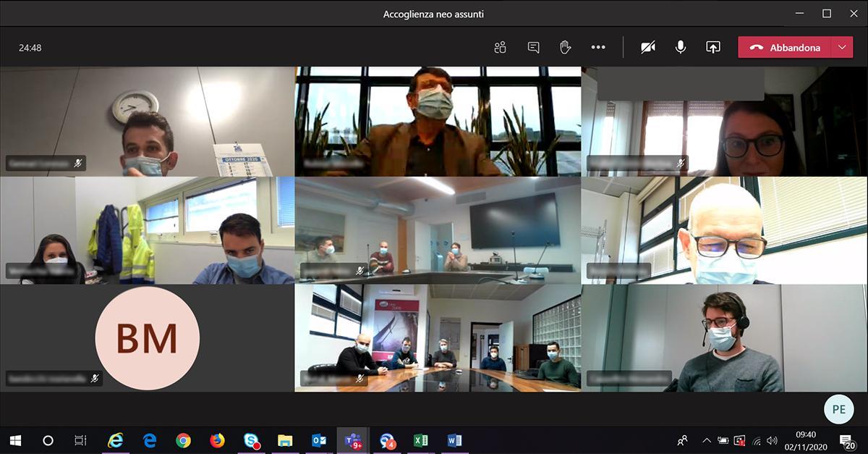This screenshot has width=868, height=454.
Task: Open the volume control tray icon
Action: [773, 440]
